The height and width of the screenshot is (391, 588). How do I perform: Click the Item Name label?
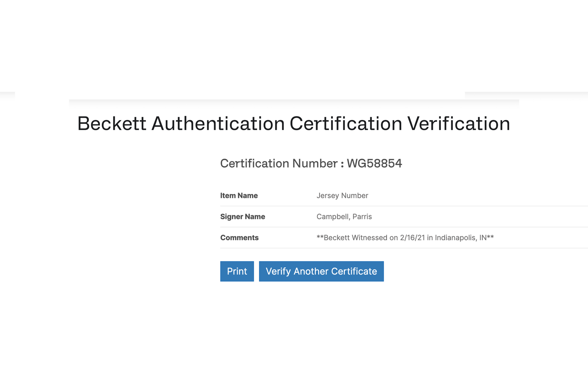click(x=239, y=195)
